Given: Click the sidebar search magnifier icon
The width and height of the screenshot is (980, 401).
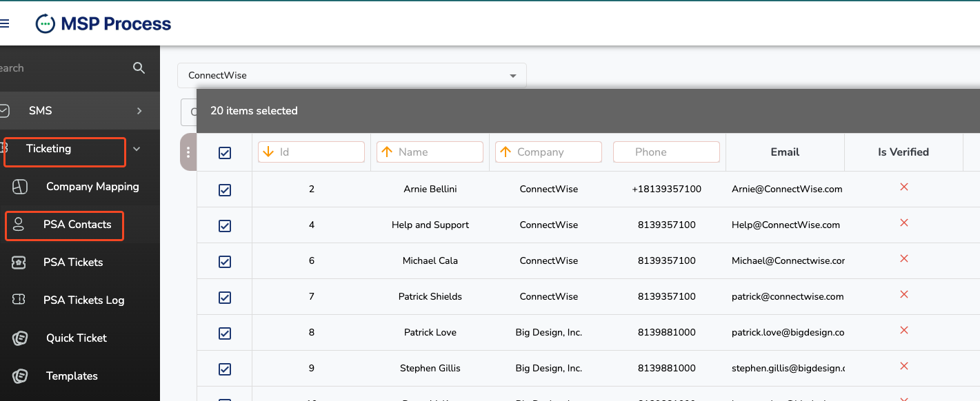Looking at the screenshot, I should 139,68.
